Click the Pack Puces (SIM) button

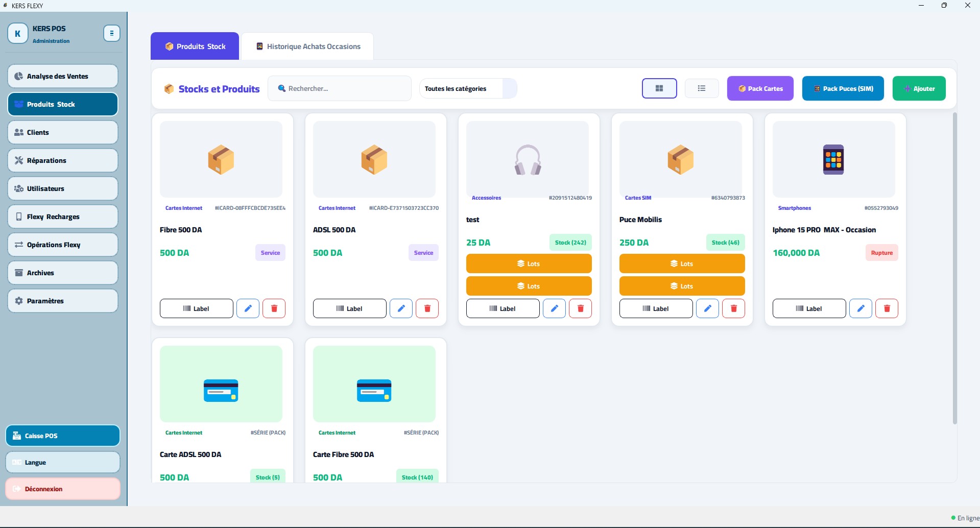[x=843, y=88]
